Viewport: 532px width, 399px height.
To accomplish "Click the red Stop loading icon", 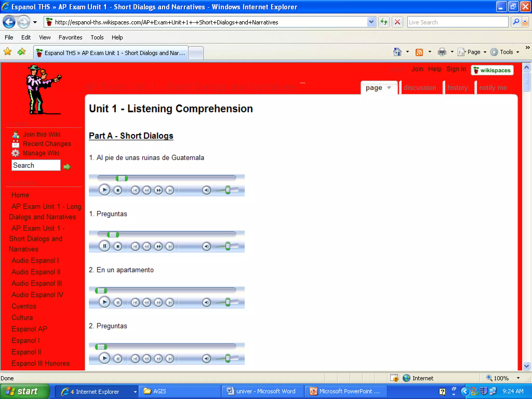I will coord(397,22).
